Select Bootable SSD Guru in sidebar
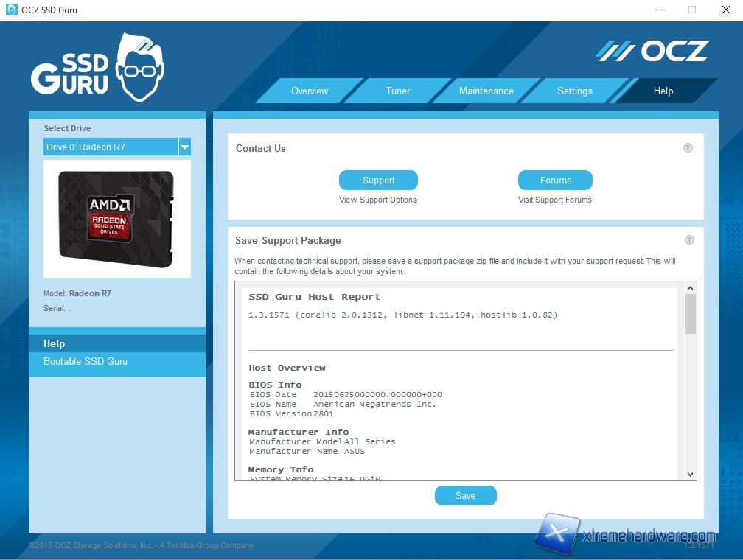 [86, 362]
